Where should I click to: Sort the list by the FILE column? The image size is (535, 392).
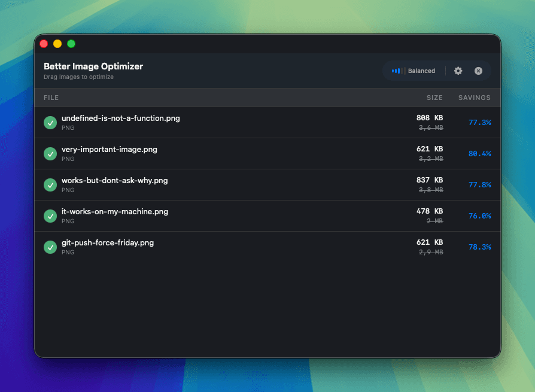pos(51,98)
